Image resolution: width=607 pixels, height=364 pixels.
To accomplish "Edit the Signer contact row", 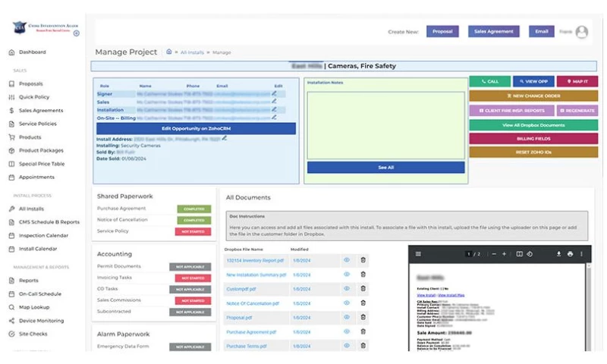I will coord(274,93).
